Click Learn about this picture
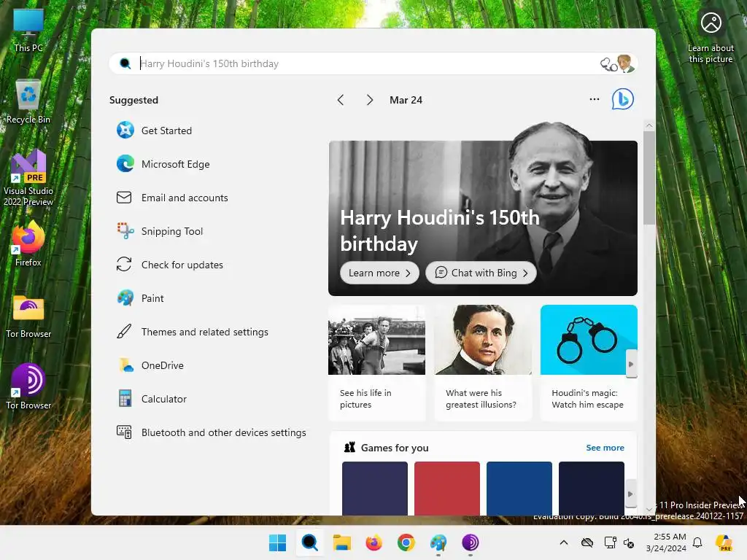Screen dimensions: 747x560 [x=711, y=37]
